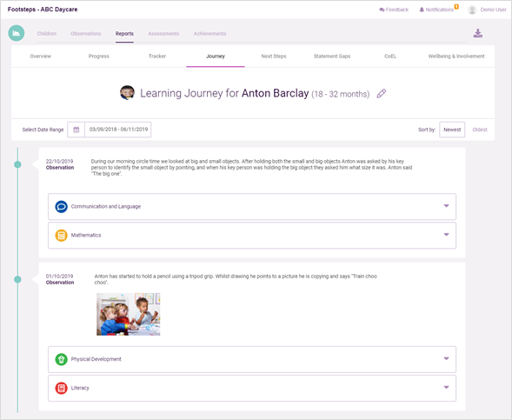This screenshot has width=512, height=420.
Task: Open the children drawing photo thumbnail
Action: (129, 314)
